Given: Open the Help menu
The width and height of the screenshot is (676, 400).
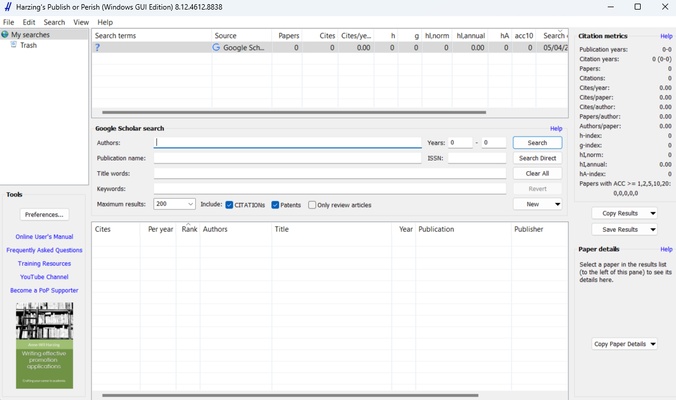Looking at the screenshot, I should 105,22.
